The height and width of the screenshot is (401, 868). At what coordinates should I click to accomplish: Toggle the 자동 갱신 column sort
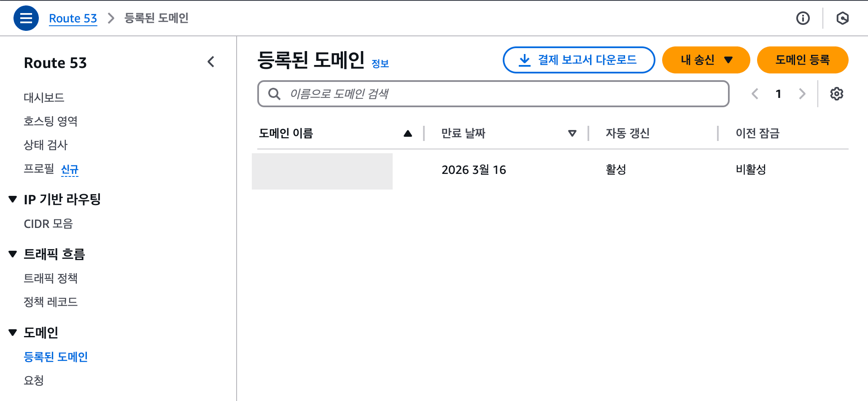pos(627,133)
